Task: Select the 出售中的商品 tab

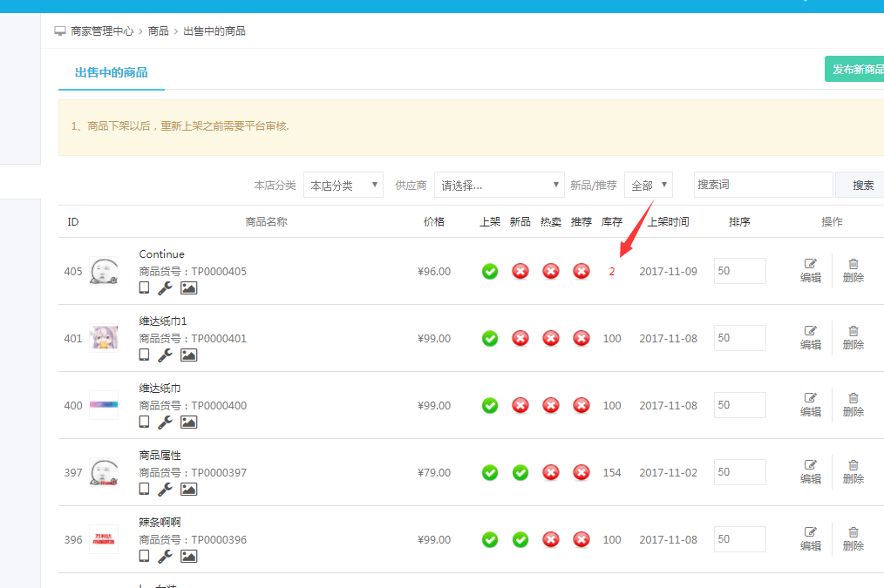Action: click(112, 72)
